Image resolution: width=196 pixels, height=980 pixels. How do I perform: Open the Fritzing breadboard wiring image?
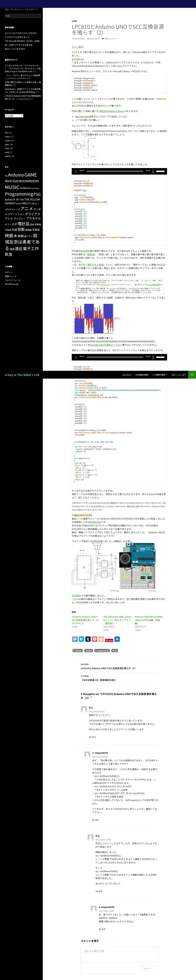coord(137,567)
